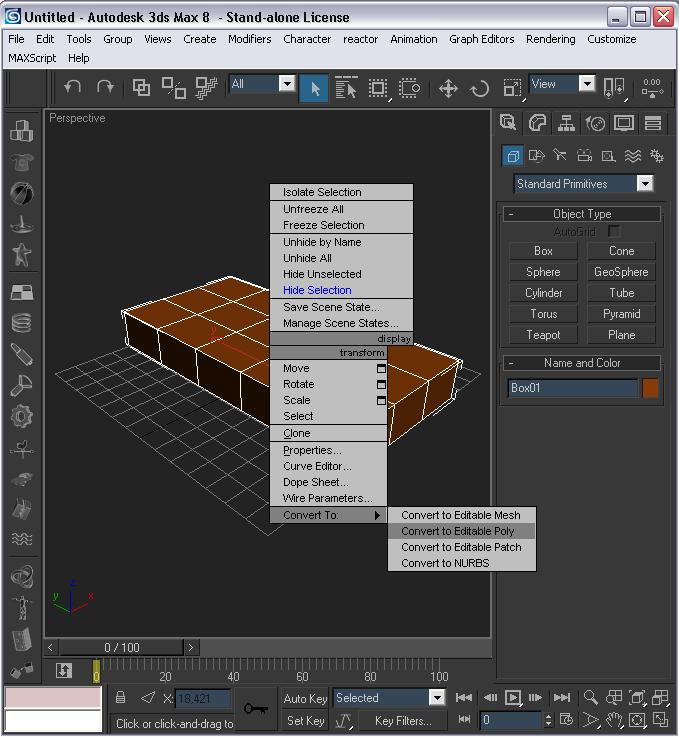The width and height of the screenshot is (679, 737).
Task: Open the Rendering menu
Action: pyautogui.click(x=550, y=39)
